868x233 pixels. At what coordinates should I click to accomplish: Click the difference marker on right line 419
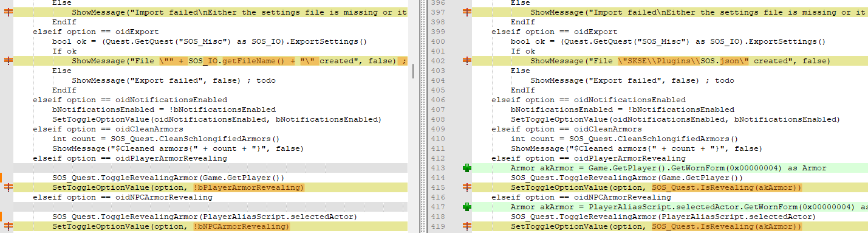pos(466,226)
